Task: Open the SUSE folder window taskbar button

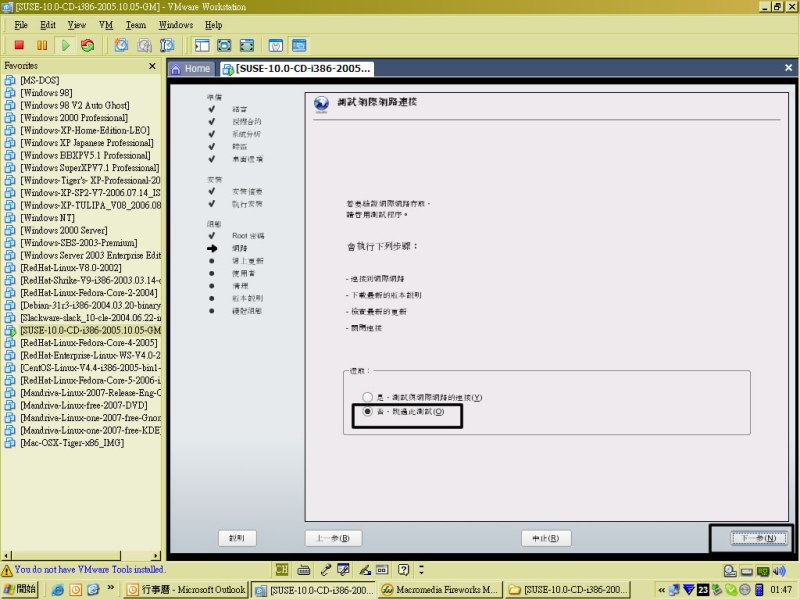Action: coord(568,590)
